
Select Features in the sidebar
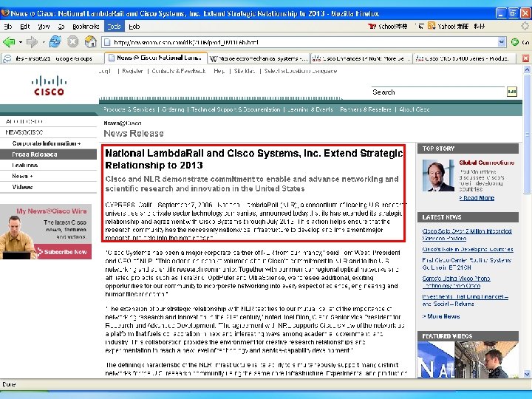25,166
